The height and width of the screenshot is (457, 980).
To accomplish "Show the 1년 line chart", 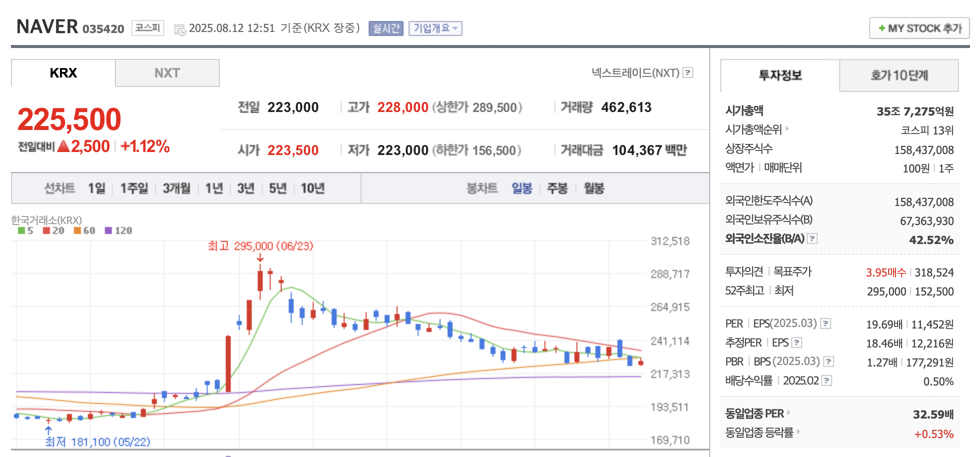I will (x=214, y=188).
